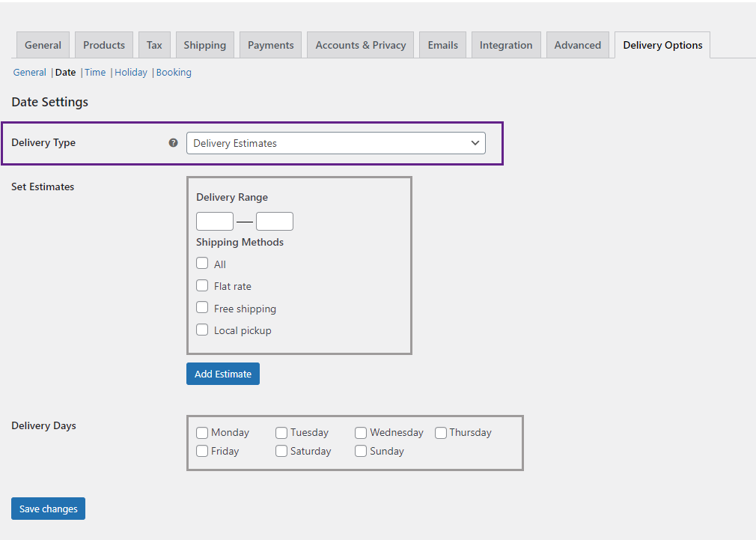Check the Saturday delivery day
Image resolution: width=756 pixels, height=540 pixels.
pyautogui.click(x=281, y=451)
